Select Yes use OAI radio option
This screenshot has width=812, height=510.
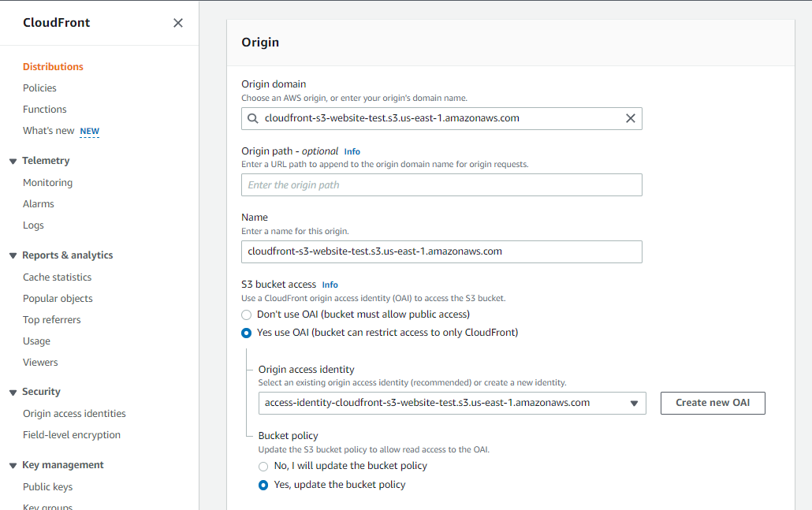247,333
